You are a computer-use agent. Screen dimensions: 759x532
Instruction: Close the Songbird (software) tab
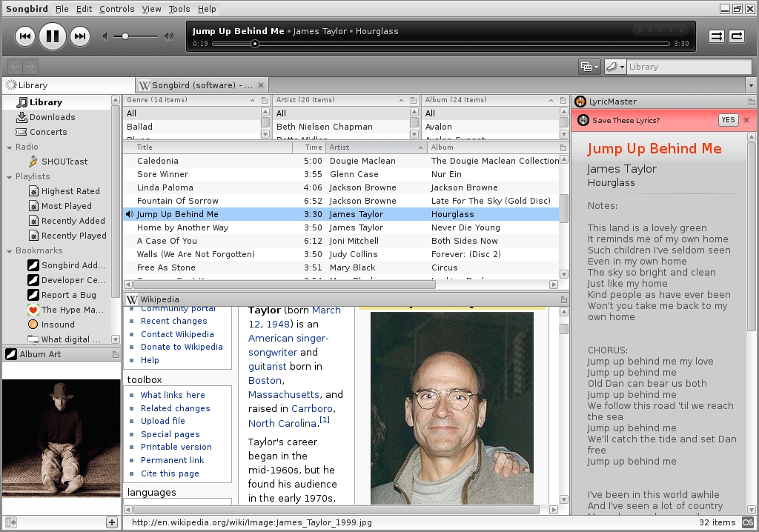pos(261,85)
